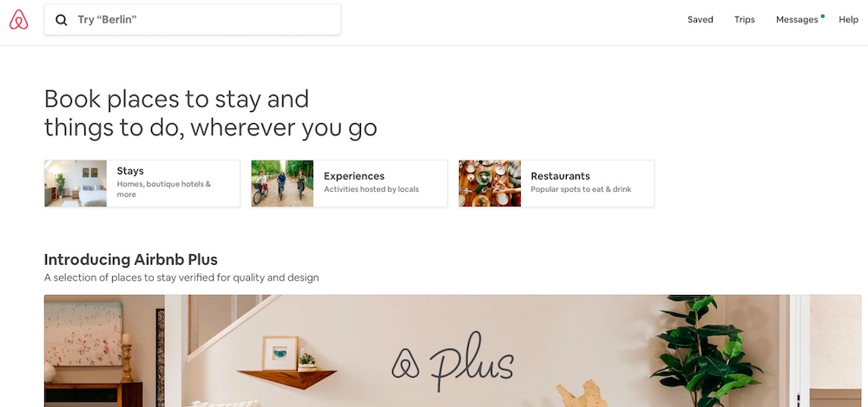Viewport: 868px width, 407px height.
Task: Click the Restaurants food table thumbnail
Action: (490, 183)
